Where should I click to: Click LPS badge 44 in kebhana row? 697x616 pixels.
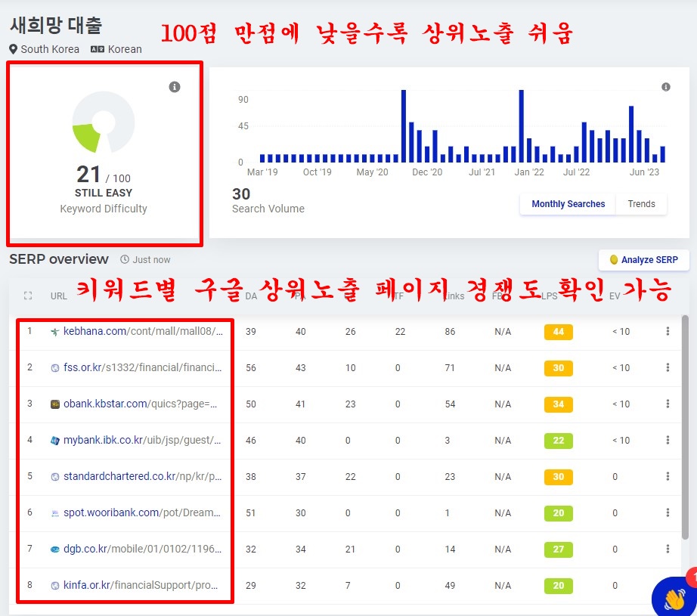click(x=559, y=332)
